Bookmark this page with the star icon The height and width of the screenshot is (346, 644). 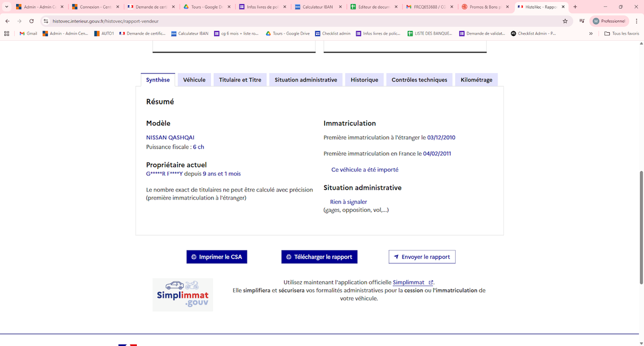[565, 21]
